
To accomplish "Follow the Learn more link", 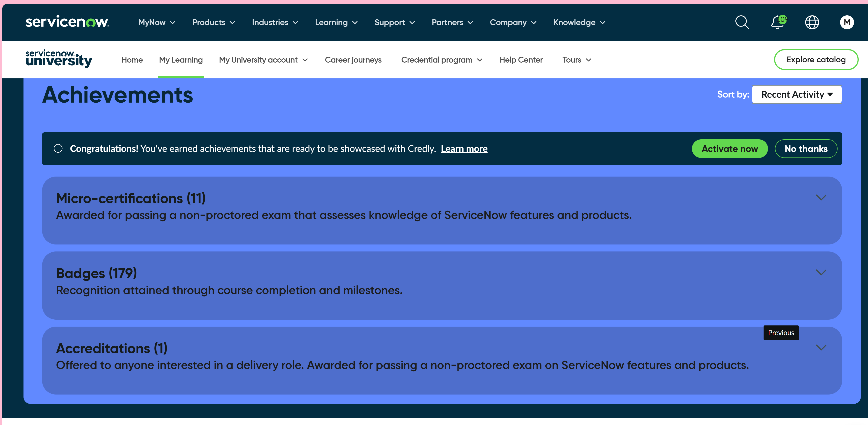I will [464, 149].
